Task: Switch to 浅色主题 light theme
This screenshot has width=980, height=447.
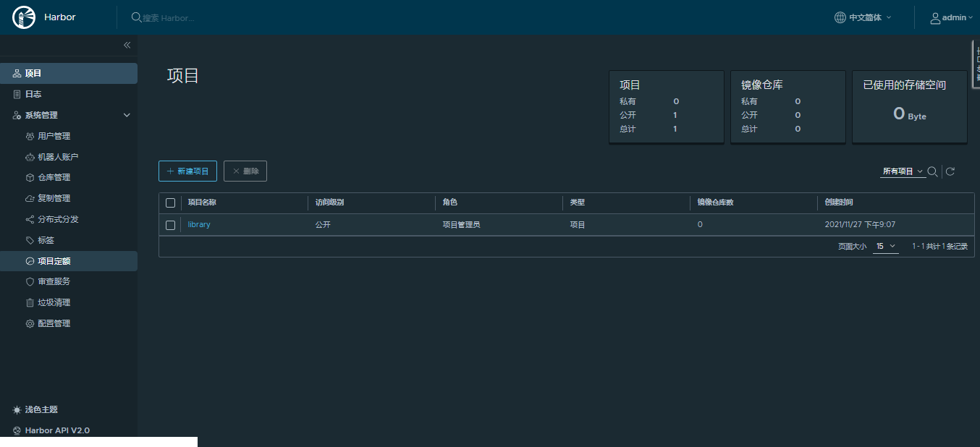Action: tap(41, 409)
